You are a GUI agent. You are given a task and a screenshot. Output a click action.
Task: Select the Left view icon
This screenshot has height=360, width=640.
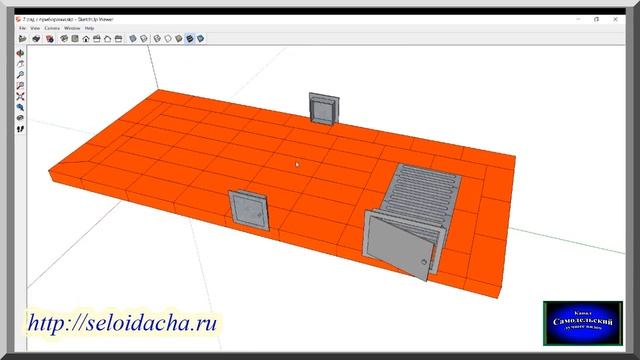pyautogui.click(x=119, y=39)
